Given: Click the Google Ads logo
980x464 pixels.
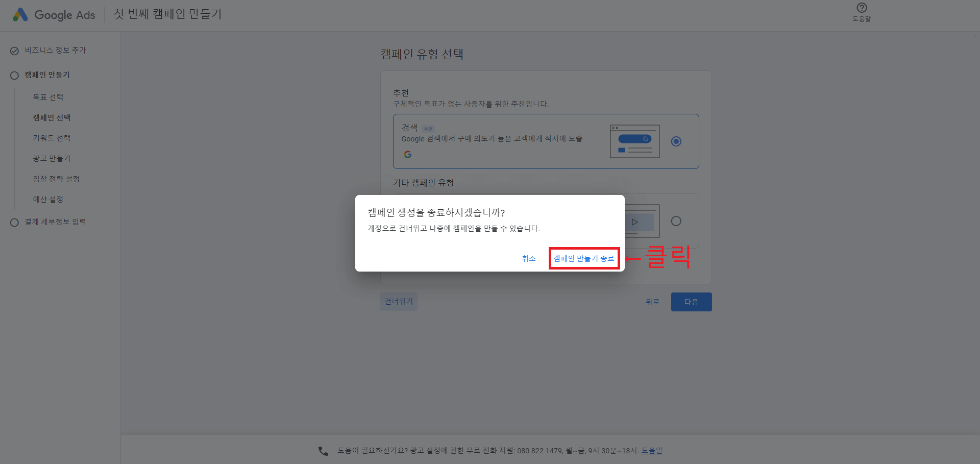Looking at the screenshot, I should [53, 15].
